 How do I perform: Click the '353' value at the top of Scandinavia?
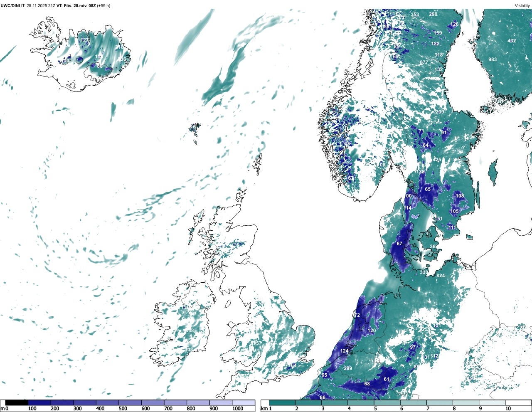[x=415, y=15]
